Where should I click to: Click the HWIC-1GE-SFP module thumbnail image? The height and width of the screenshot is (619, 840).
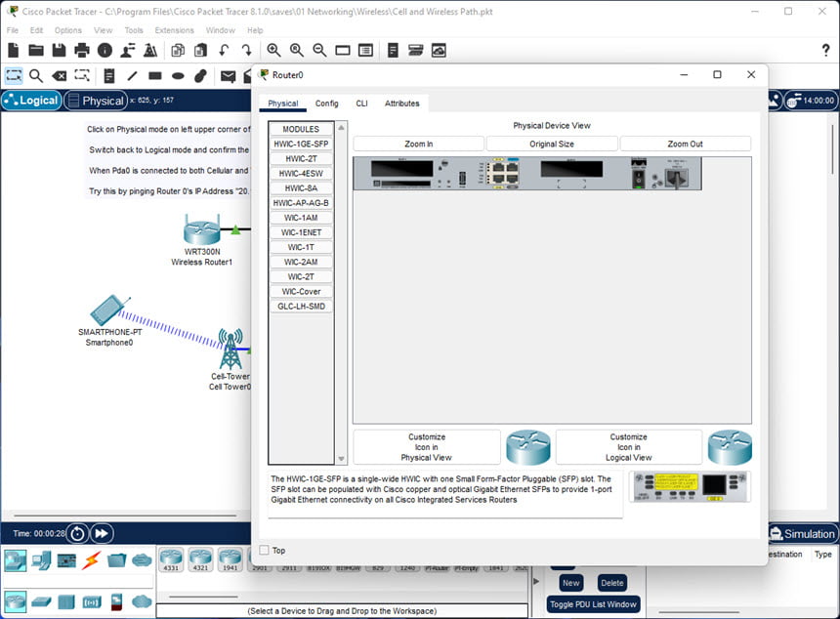point(690,487)
